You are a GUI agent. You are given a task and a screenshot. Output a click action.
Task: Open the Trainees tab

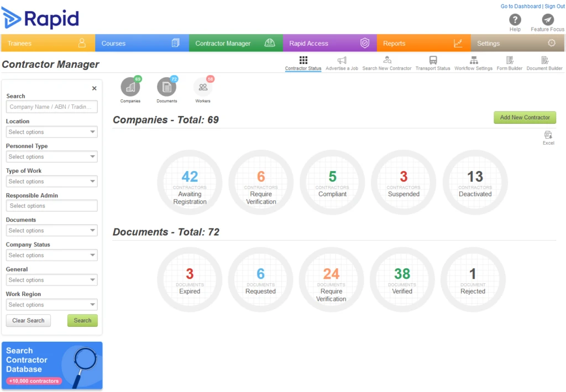48,43
